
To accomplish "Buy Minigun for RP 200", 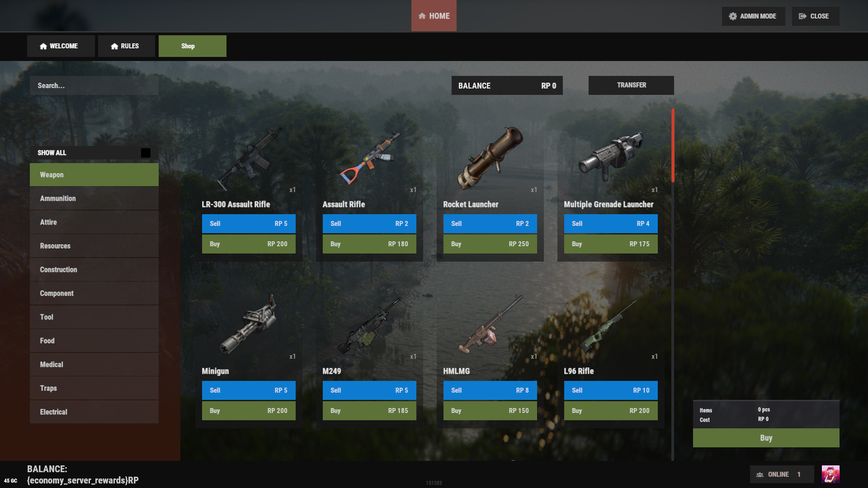I will 248,411.
